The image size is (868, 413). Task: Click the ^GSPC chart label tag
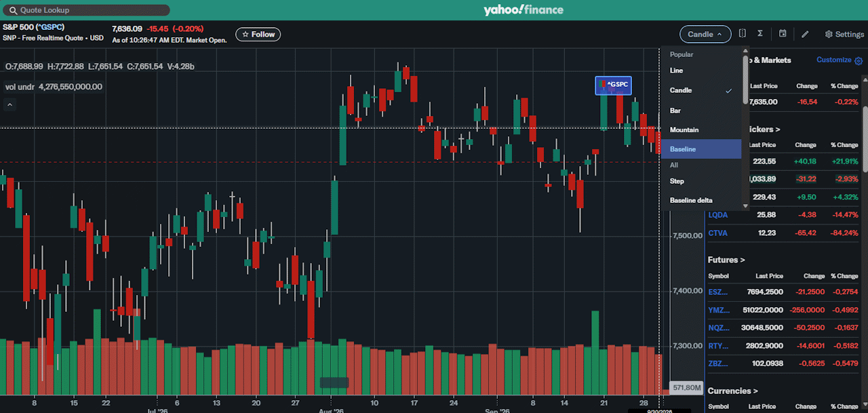pos(613,85)
